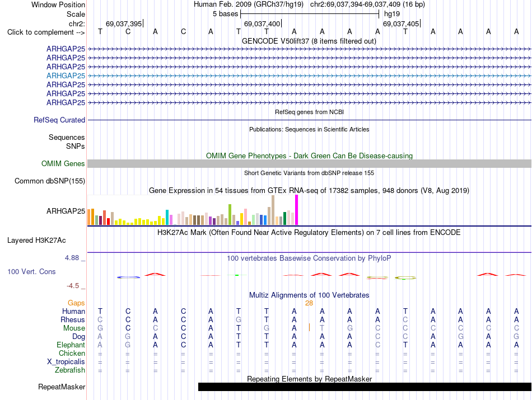
Task: Click the cyan bar in GTEx chart
Action: pos(167,217)
